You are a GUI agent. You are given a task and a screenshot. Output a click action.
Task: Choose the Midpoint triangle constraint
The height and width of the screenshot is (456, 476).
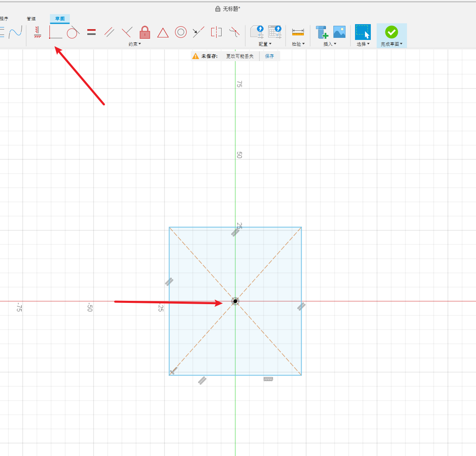pyautogui.click(x=163, y=32)
